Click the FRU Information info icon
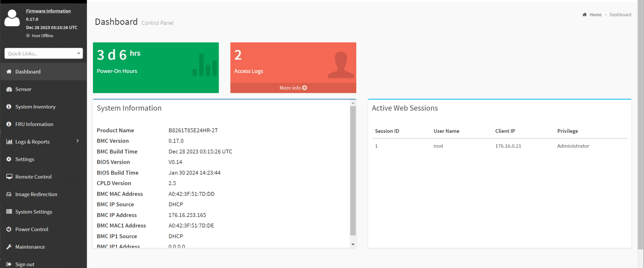 (9, 124)
